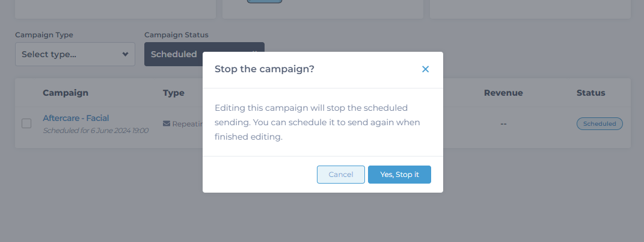Open the Select type... dropdown
Viewport: 644px width, 242px height.
(75, 54)
